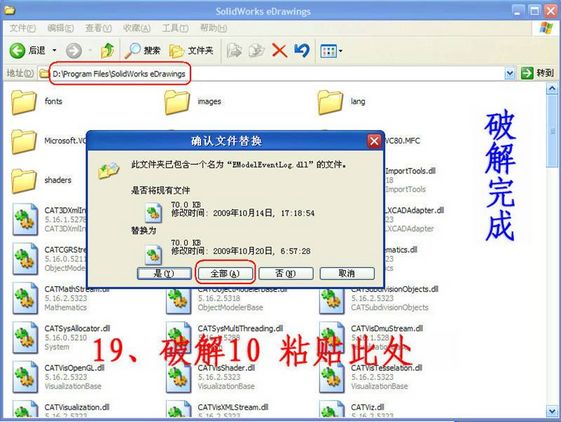Click the ImportTools.dll file name
561x422 pixels.
coord(410,171)
